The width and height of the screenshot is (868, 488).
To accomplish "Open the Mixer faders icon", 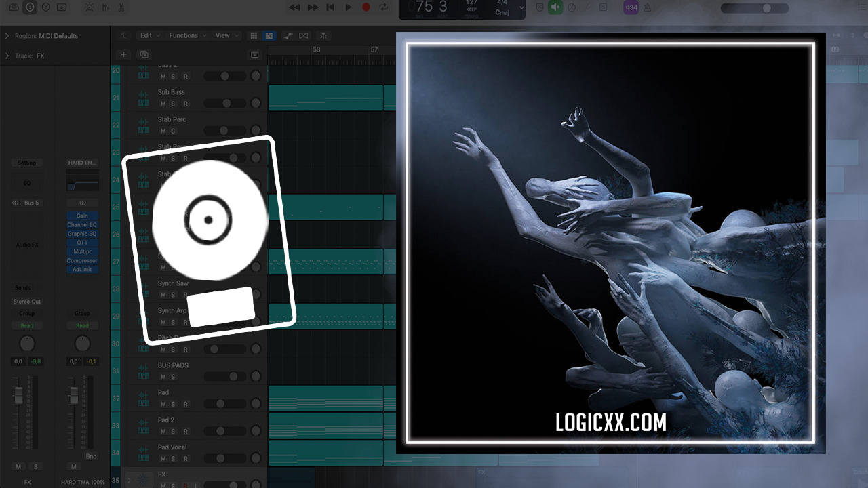I will 106,7.
